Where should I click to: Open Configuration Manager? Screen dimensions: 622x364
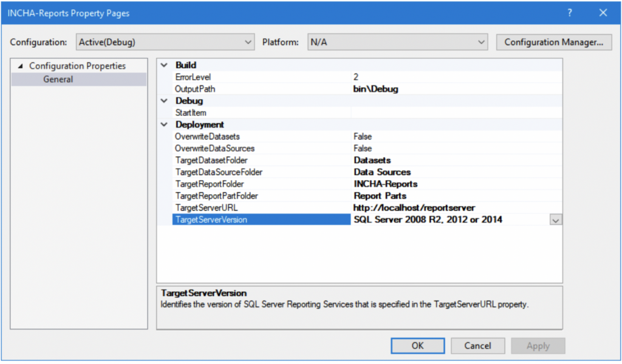pos(553,42)
